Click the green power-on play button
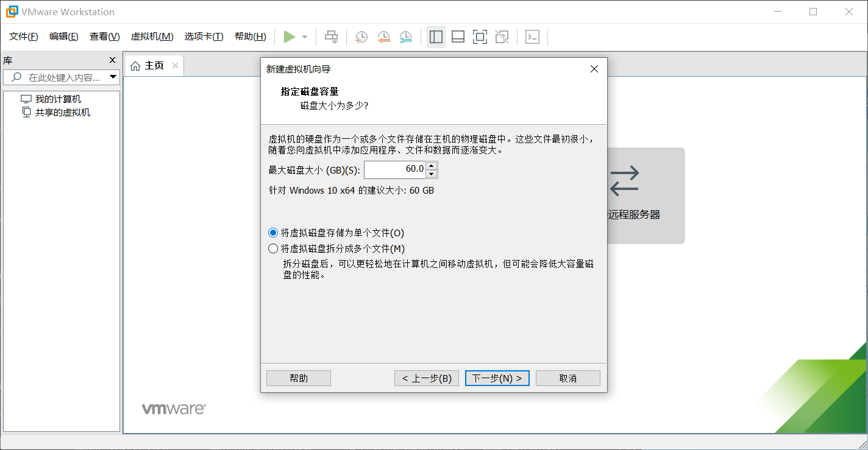 [290, 37]
